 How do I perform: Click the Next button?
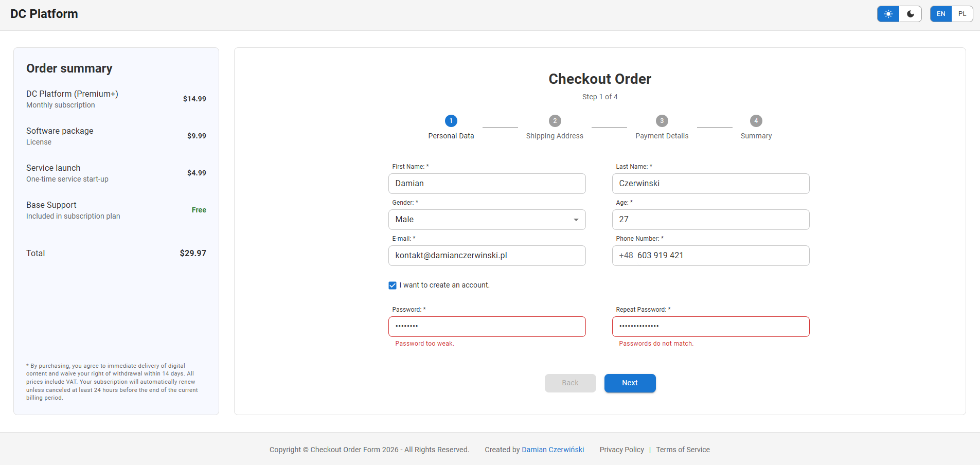point(630,383)
